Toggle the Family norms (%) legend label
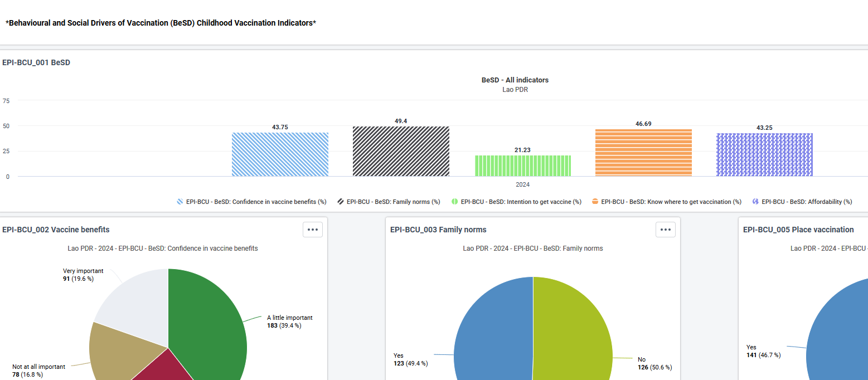This screenshot has height=380, width=868. 394,202
